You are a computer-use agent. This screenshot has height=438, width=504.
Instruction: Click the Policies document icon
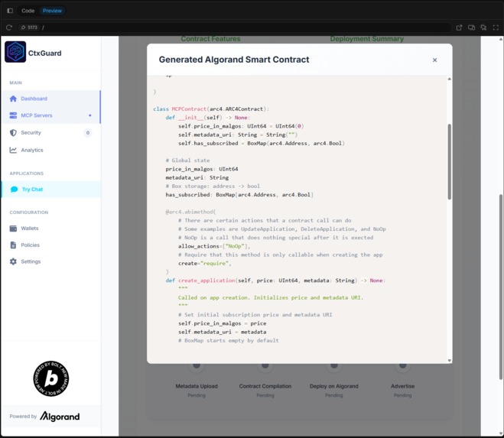coord(13,245)
